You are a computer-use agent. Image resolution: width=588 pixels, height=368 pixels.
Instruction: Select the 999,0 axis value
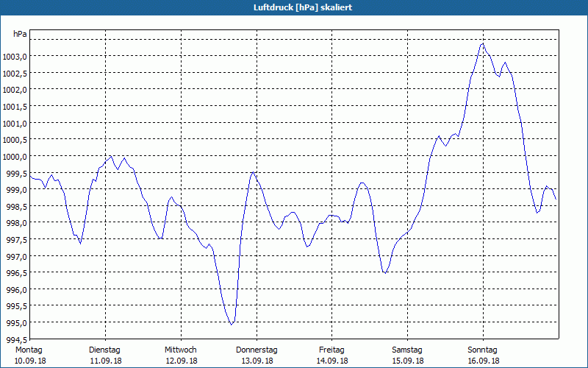tap(16, 190)
